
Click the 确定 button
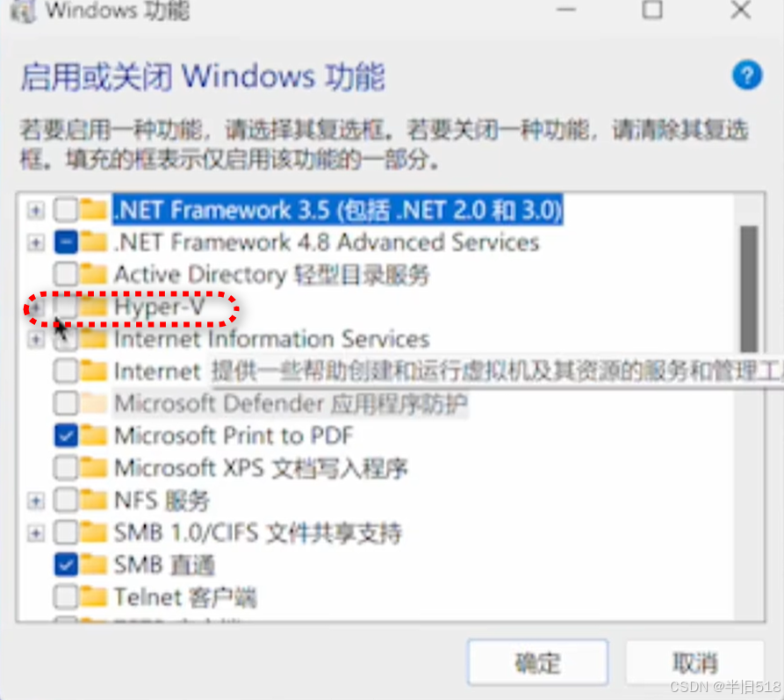(x=537, y=662)
